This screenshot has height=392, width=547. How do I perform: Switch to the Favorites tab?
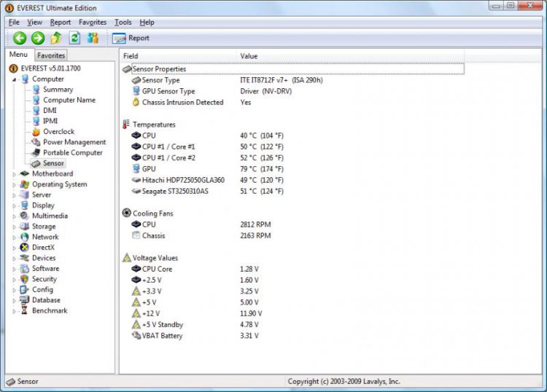[51, 55]
